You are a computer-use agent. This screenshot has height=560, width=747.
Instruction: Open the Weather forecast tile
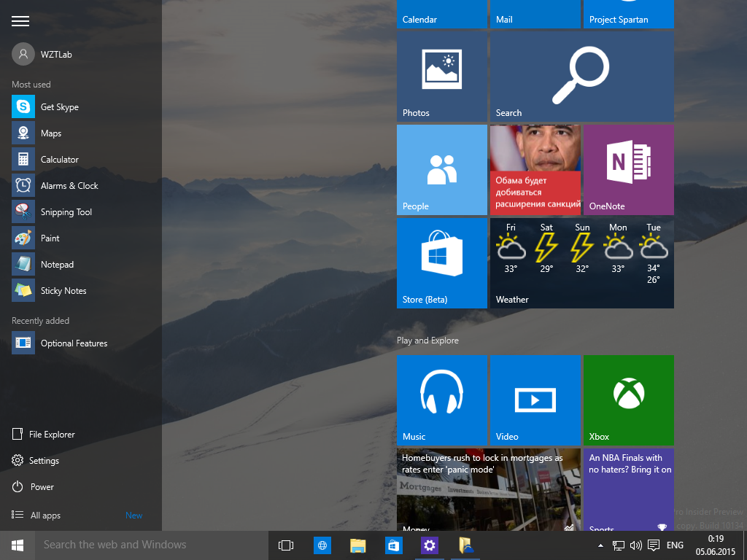[582, 262]
